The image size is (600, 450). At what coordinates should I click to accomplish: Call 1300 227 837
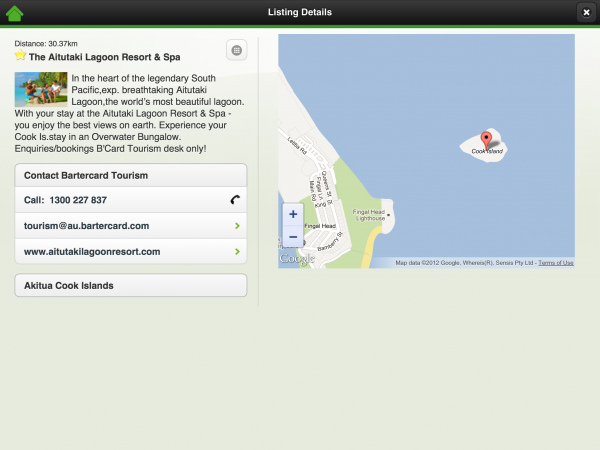131,200
